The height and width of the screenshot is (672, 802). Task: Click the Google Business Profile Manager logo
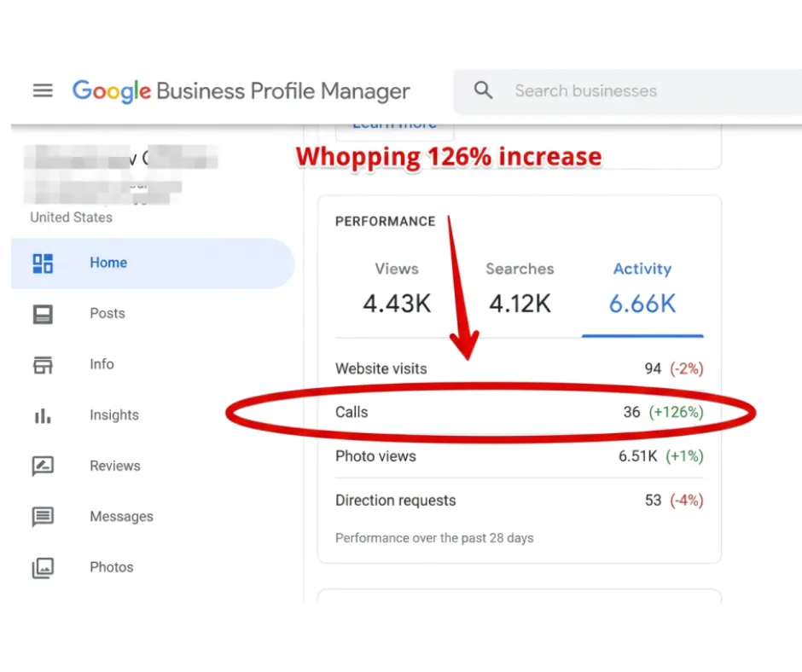tap(241, 91)
